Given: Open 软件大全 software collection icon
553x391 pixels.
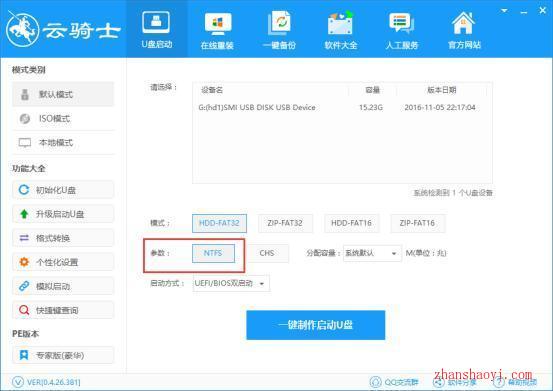Looking at the screenshot, I should coord(340,23).
